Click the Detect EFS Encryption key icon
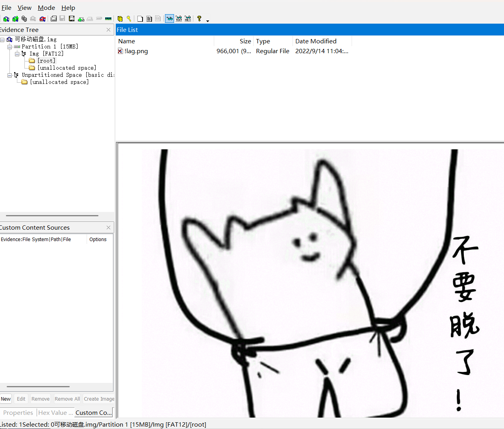504x429 pixels. click(x=129, y=19)
